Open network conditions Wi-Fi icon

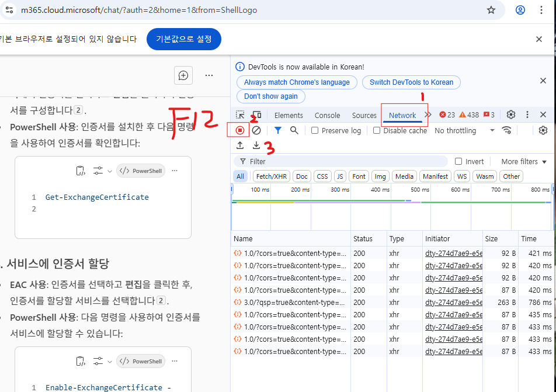tap(507, 130)
